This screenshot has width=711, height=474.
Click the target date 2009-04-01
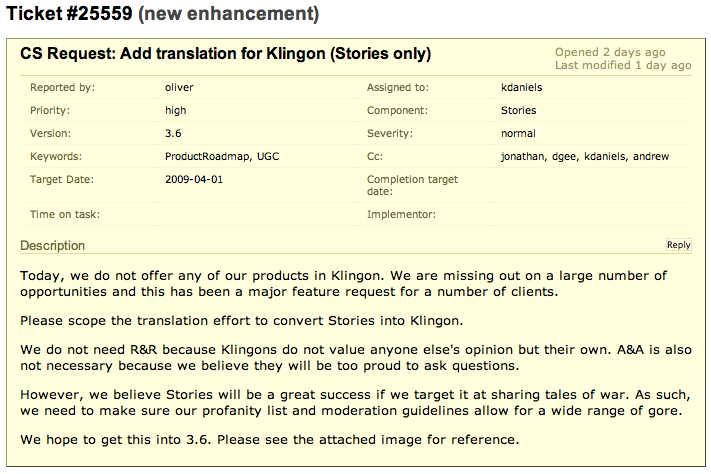[x=194, y=179]
